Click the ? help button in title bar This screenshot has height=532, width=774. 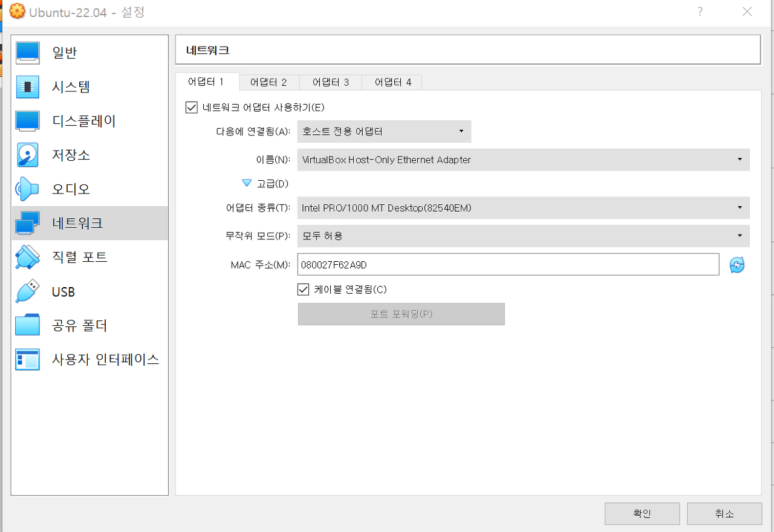[x=700, y=11]
